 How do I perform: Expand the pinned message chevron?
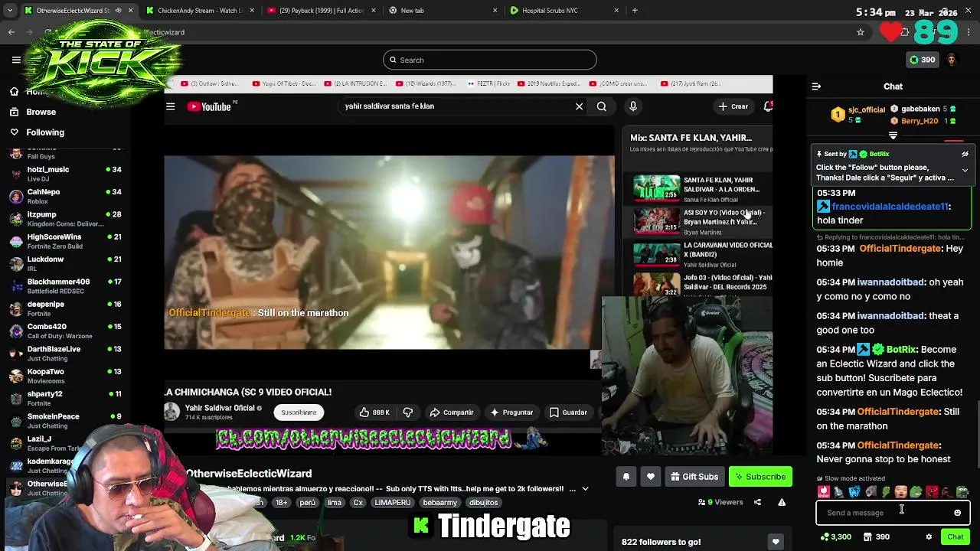click(x=965, y=171)
